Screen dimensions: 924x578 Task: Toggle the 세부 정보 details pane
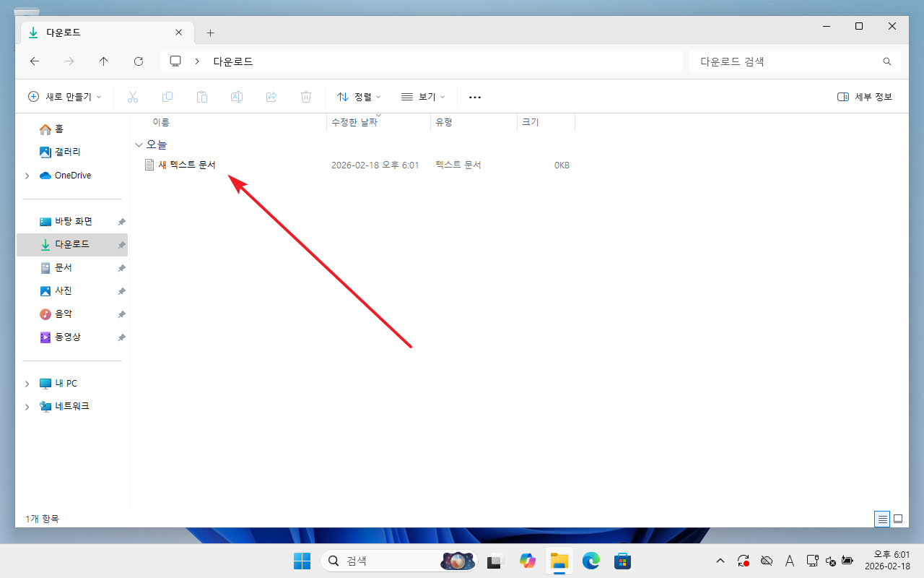tap(864, 97)
